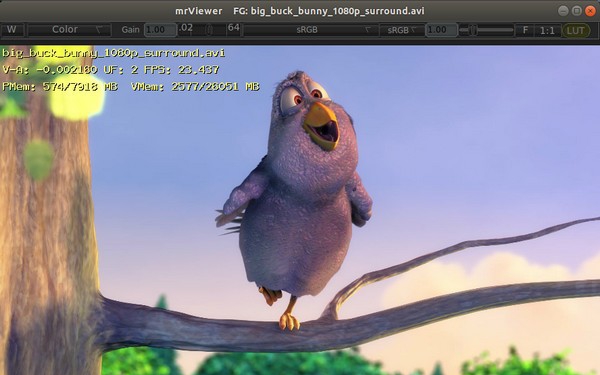This screenshot has width=600, height=375.
Task: Click the video frame of the bird
Action: pyautogui.click(x=300, y=210)
